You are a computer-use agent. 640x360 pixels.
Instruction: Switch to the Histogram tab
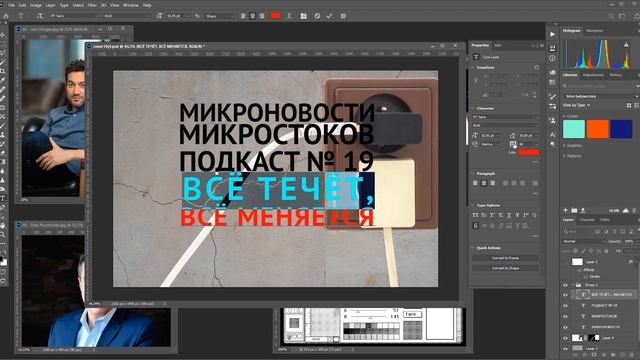point(571,31)
